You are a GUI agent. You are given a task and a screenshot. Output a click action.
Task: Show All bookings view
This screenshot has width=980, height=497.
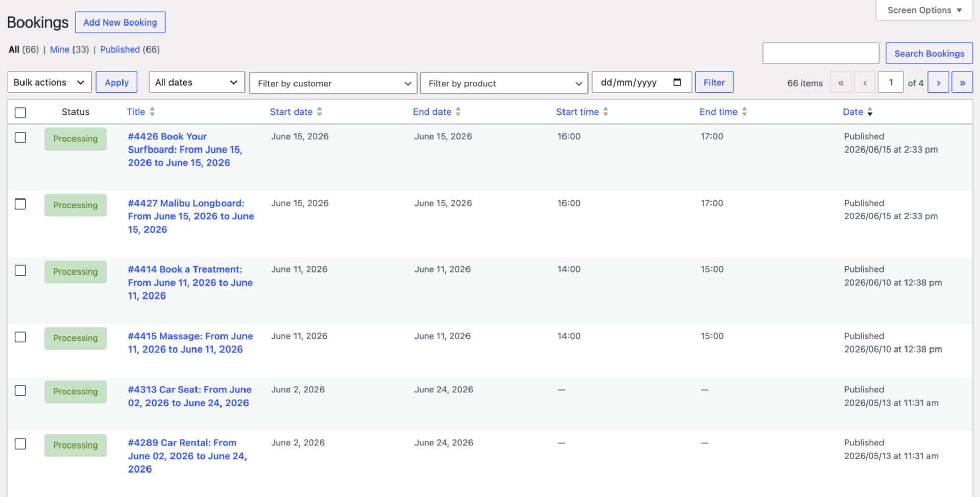pyautogui.click(x=14, y=49)
